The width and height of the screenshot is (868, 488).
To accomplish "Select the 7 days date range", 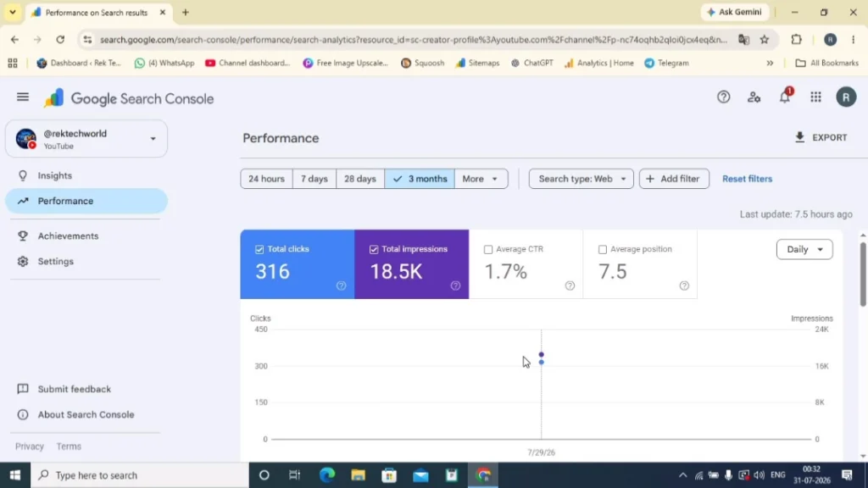I will (x=314, y=179).
